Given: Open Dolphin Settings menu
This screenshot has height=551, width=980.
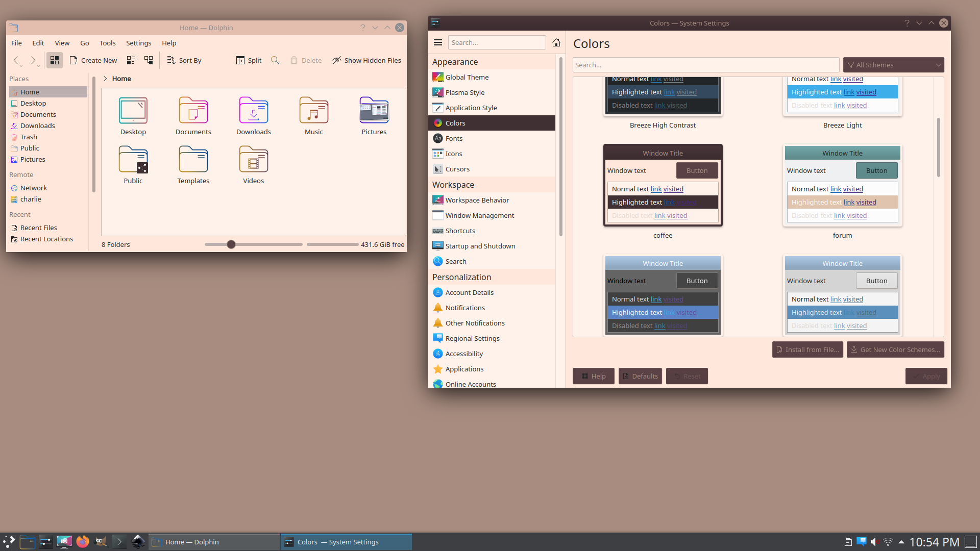Looking at the screenshot, I should pos(138,43).
